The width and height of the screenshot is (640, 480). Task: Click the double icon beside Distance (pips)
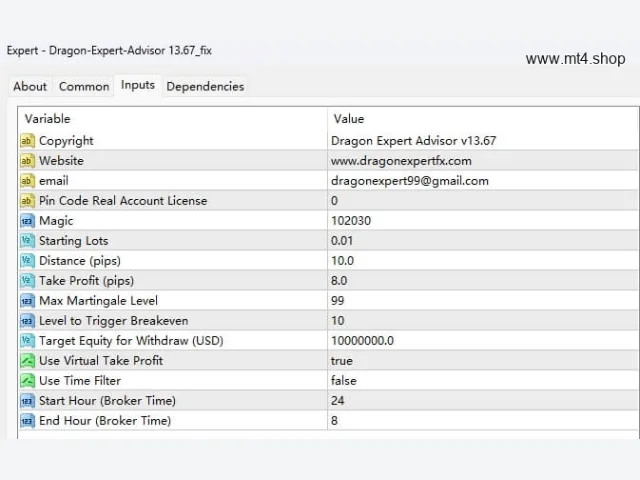pos(27,261)
